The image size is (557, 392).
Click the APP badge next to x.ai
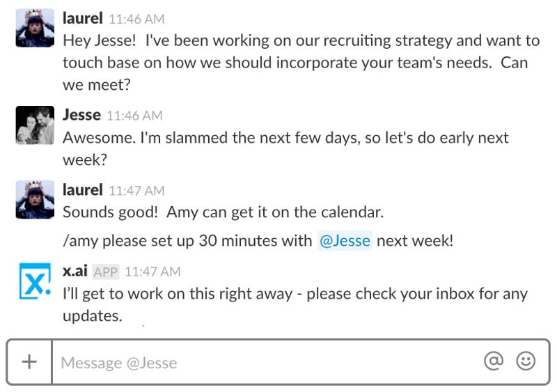tap(106, 272)
